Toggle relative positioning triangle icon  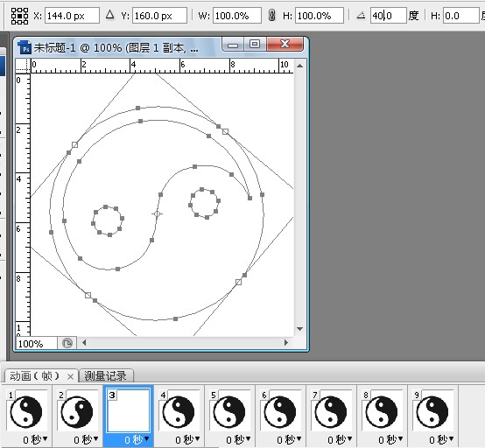click(x=109, y=15)
